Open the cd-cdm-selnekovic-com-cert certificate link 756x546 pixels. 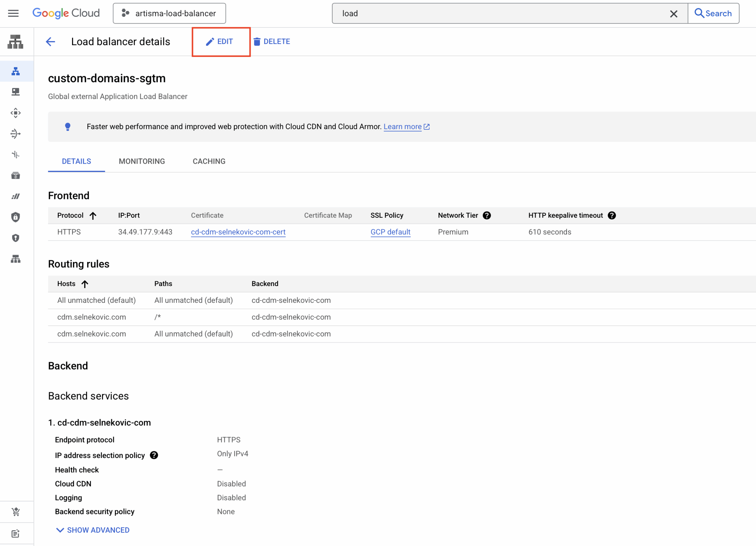tap(238, 232)
